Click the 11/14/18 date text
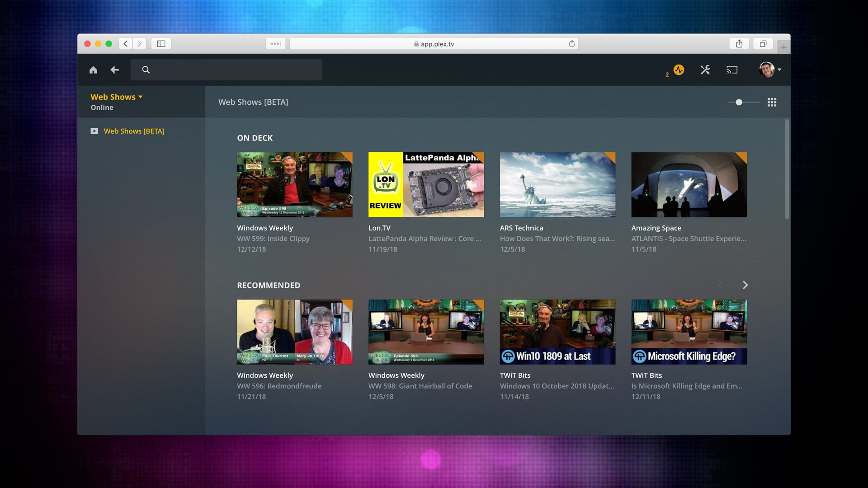Viewport: 868px width, 488px height. [514, 396]
